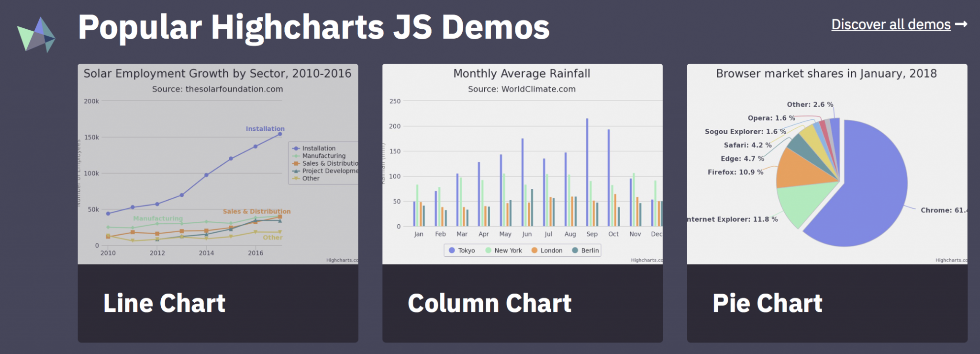Open the Pie Chart demo title

pos(767,303)
